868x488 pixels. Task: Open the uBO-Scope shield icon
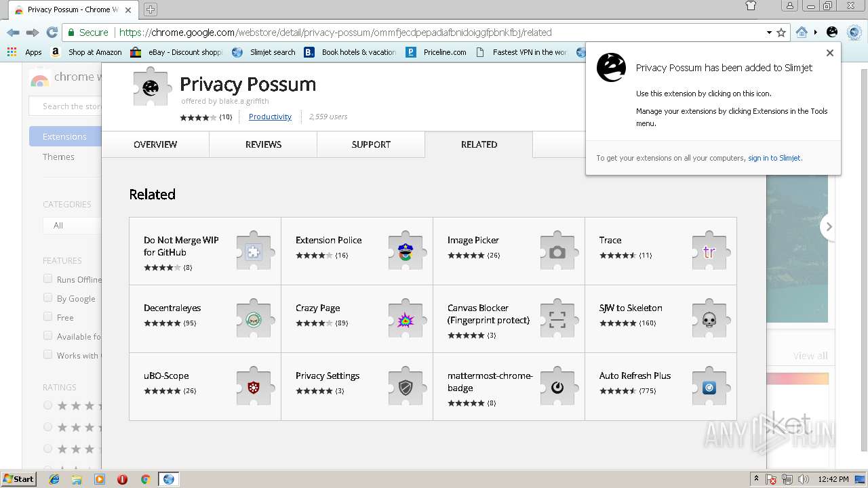tap(254, 387)
